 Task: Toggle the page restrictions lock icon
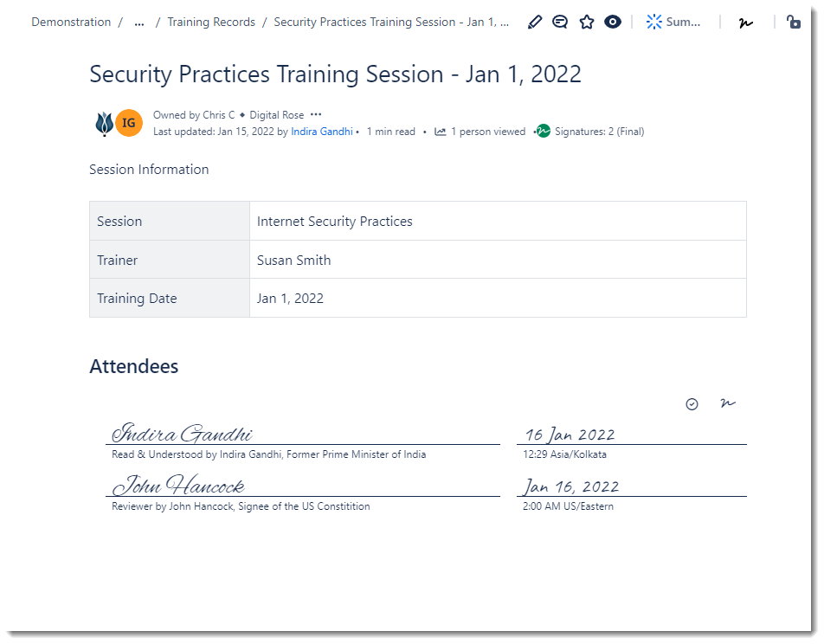tap(793, 23)
